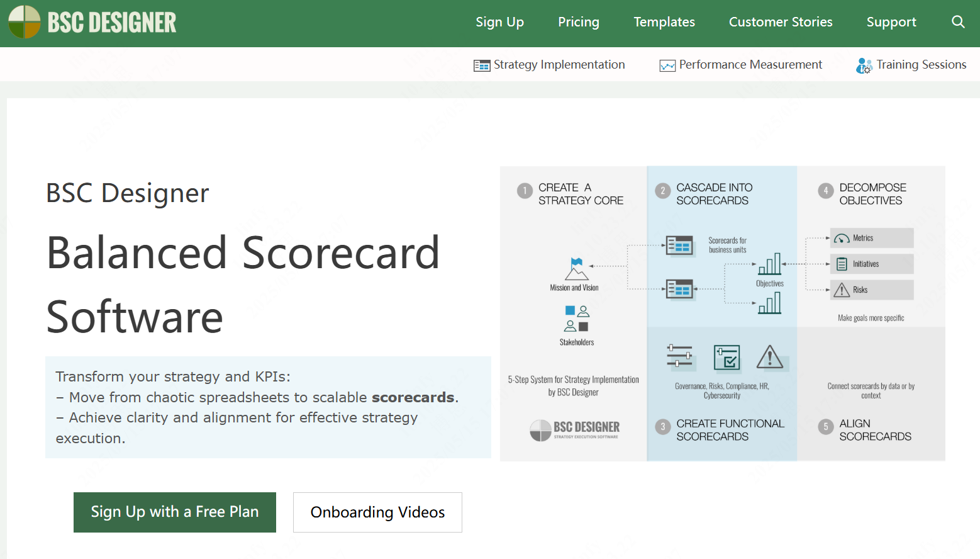This screenshot has height=559, width=980.
Task: Click the Stakeholders icon in the diagram
Action: tap(577, 319)
